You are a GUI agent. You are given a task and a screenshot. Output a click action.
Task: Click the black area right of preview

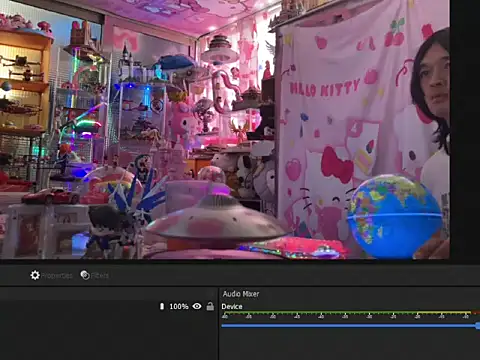465,129
